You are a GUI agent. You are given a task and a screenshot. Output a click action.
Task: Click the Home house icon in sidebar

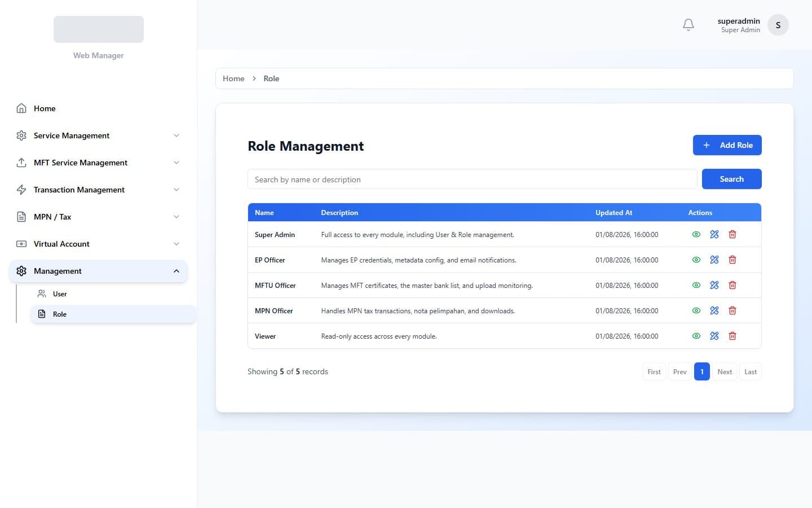[21, 108]
